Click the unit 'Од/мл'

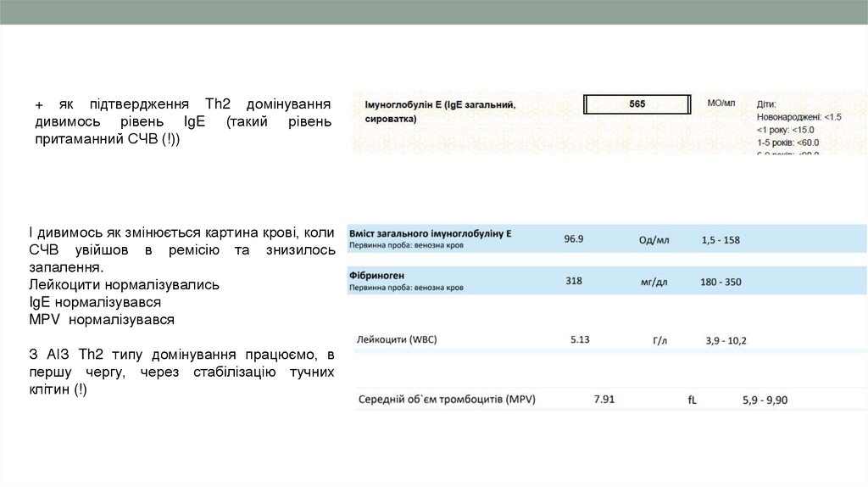654,240
